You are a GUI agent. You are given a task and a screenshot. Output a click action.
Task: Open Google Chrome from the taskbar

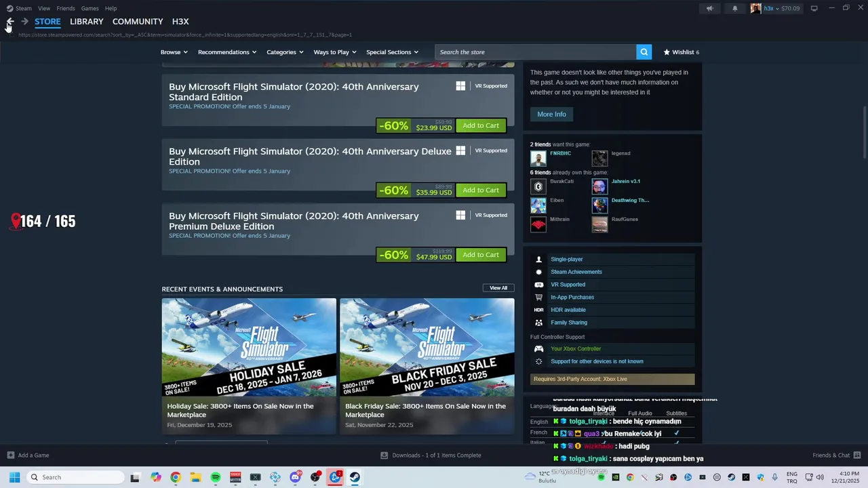(176, 477)
